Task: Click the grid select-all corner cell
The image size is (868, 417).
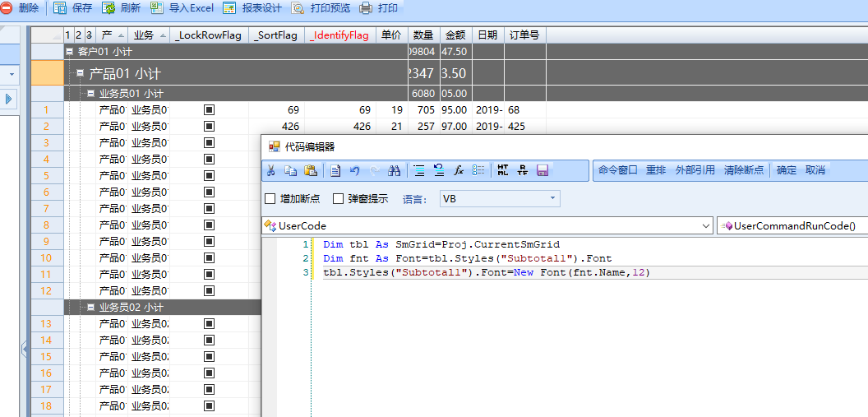Action: (47, 35)
